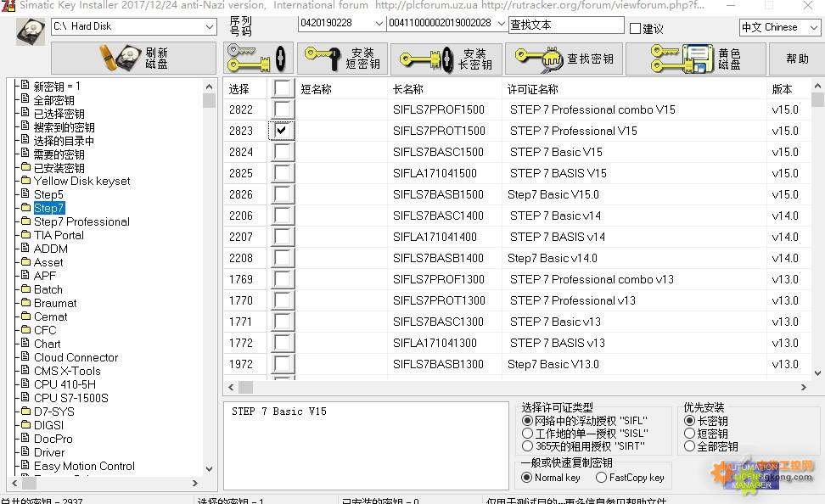Select the found keys (搜索到的密钥) tree item
This screenshot has width=825, height=504.
point(65,127)
